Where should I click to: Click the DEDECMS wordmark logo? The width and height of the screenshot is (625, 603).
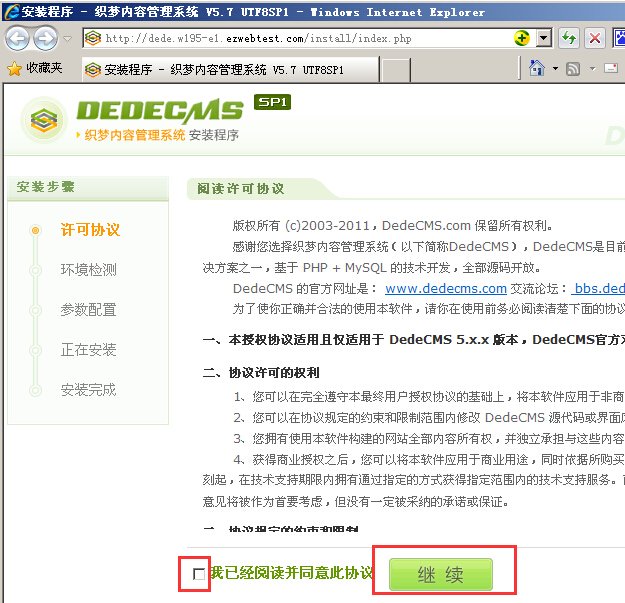(160, 110)
